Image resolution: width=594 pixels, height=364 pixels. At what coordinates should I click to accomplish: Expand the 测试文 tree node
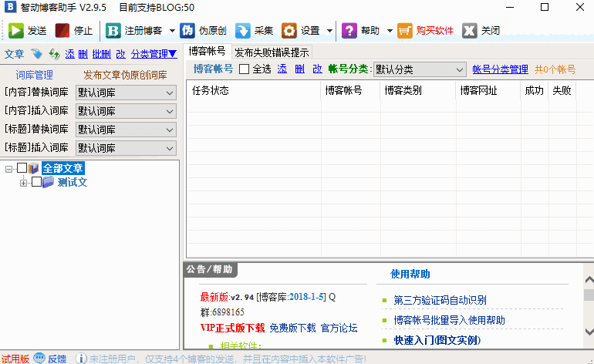point(23,183)
